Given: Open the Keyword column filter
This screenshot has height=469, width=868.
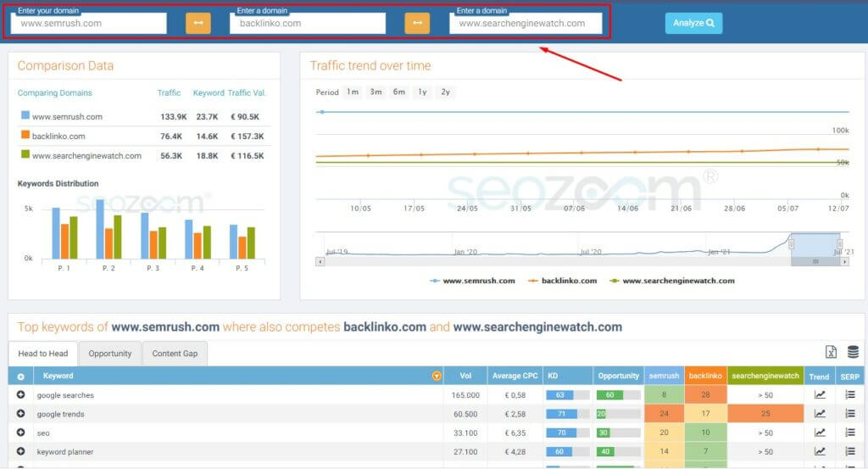Looking at the screenshot, I should tap(437, 376).
